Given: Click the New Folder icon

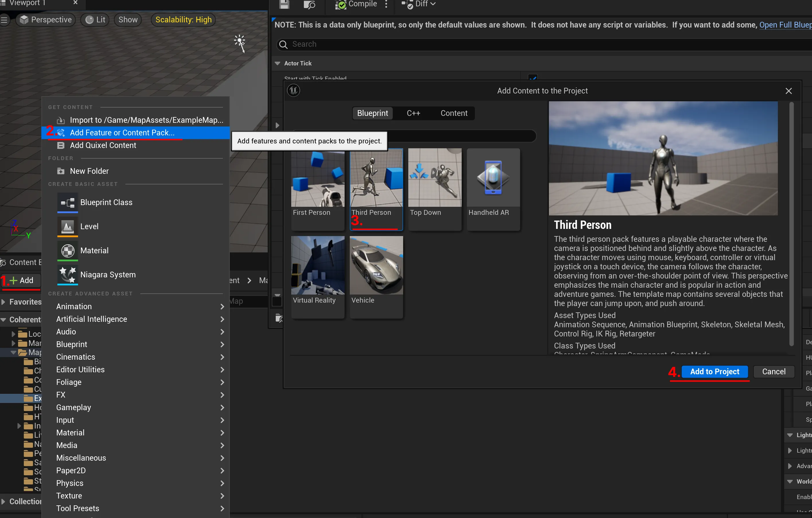Looking at the screenshot, I should (x=61, y=171).
